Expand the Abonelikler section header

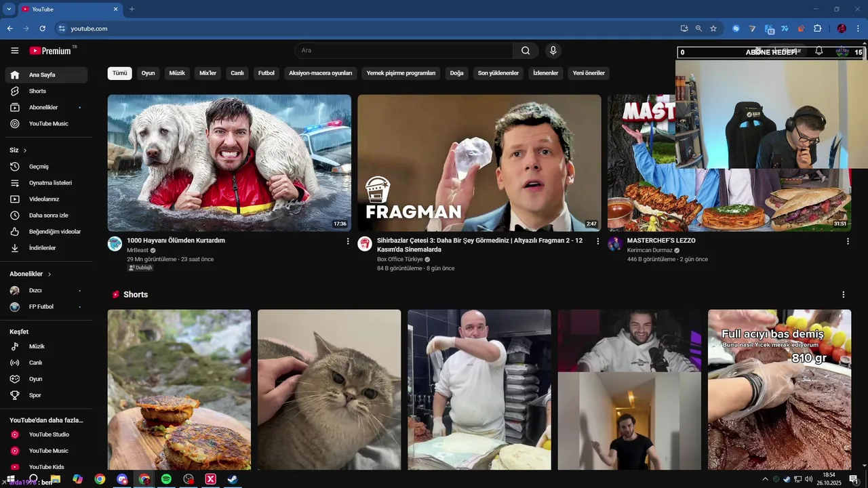pos(31,274)
